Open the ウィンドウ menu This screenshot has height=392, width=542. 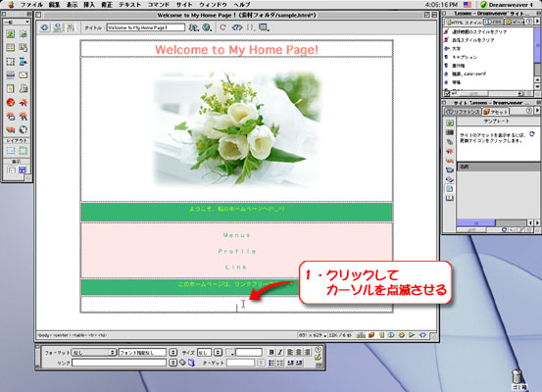213,5
